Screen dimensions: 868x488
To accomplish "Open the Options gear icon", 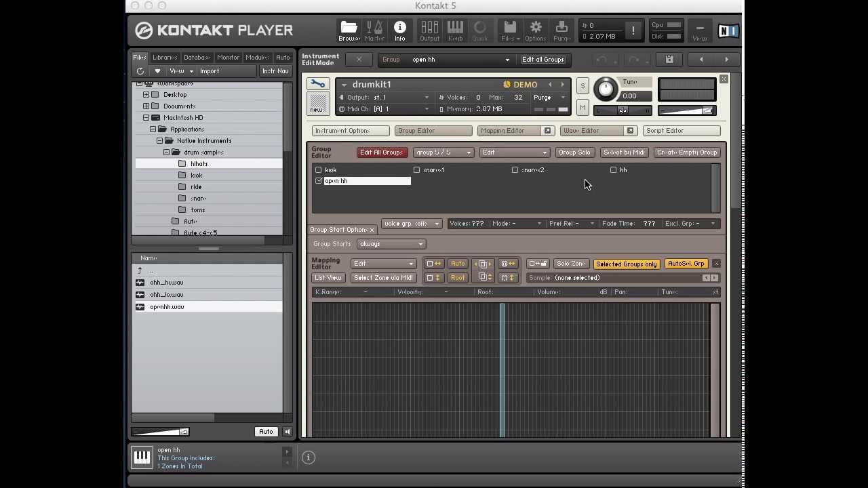I will point(535,30).
